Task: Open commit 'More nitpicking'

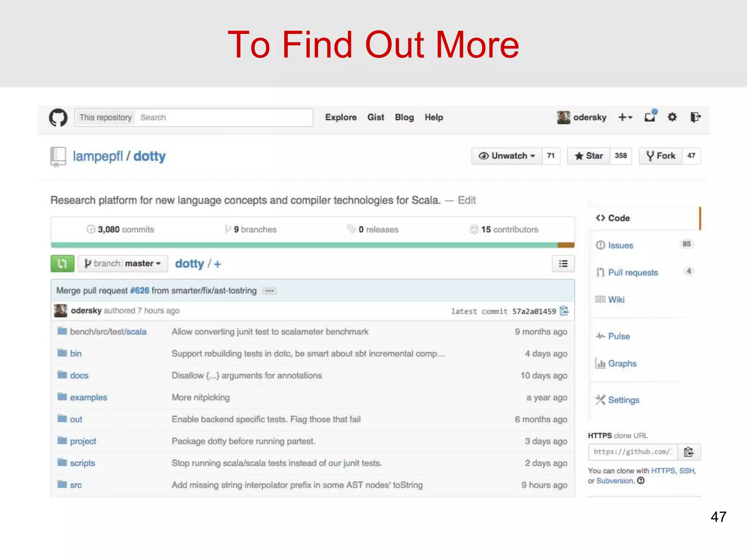Action: pyautogui.click(x=201, y=397)
